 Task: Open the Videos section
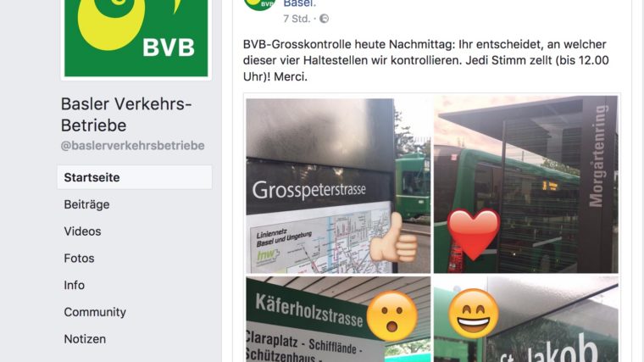click(82, 231)
